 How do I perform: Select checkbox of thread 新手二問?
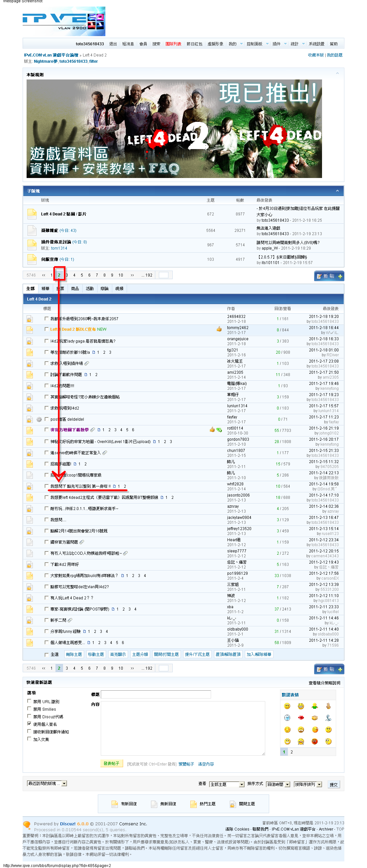(47, 620)
